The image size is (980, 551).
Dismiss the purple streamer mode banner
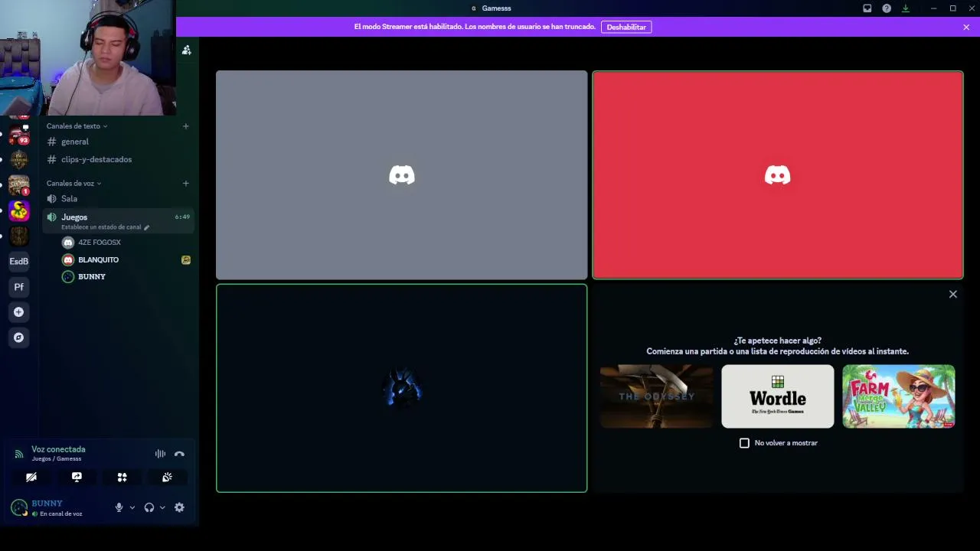[966, 27]
